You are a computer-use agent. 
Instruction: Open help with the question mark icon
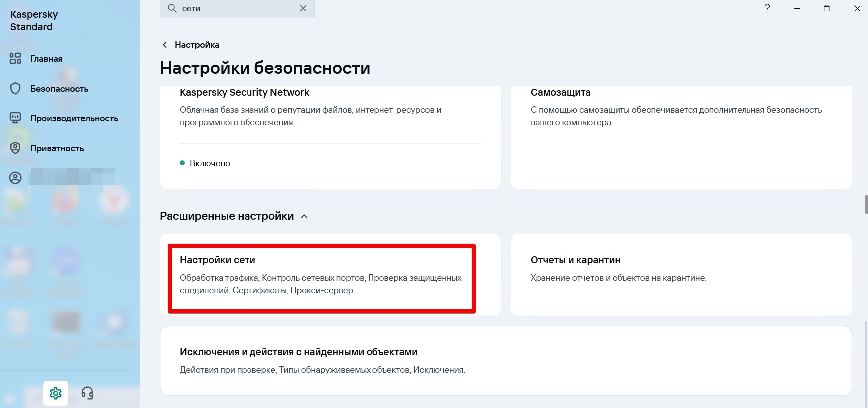pos(767,8)
